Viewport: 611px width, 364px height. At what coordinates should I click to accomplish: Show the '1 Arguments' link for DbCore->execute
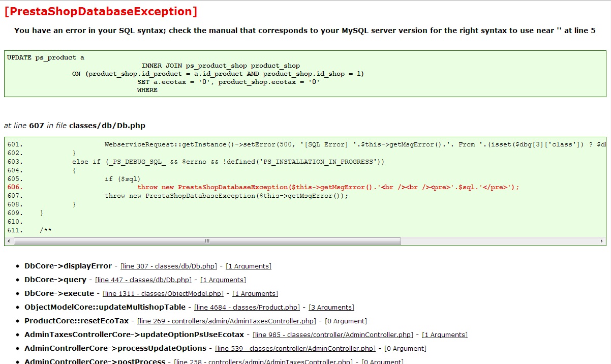click(255, 293)
